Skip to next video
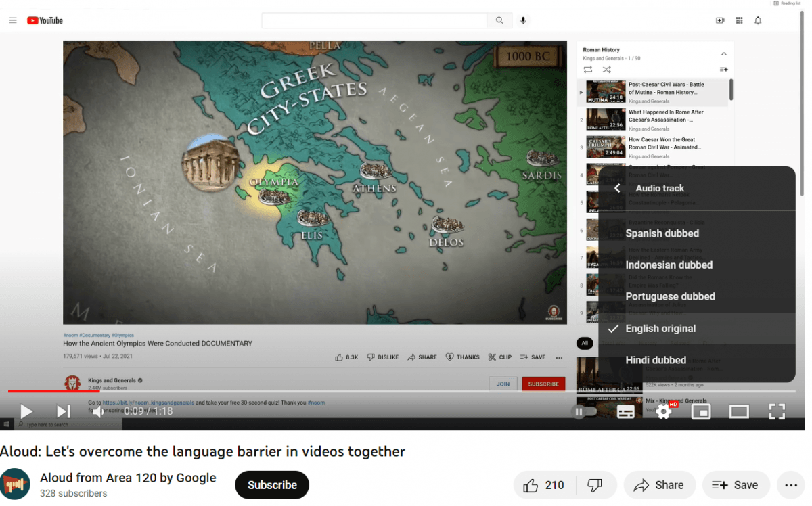 (63, 411)
